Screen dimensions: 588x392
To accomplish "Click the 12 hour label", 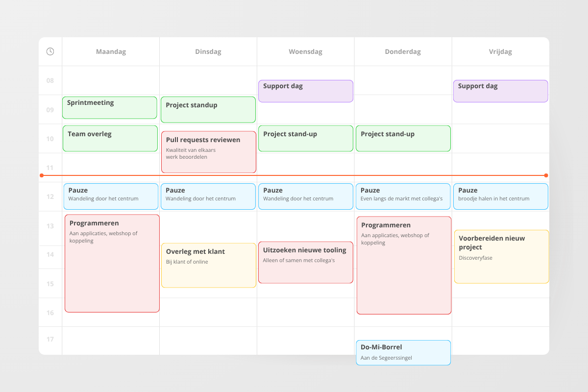I will pos(50,197).
